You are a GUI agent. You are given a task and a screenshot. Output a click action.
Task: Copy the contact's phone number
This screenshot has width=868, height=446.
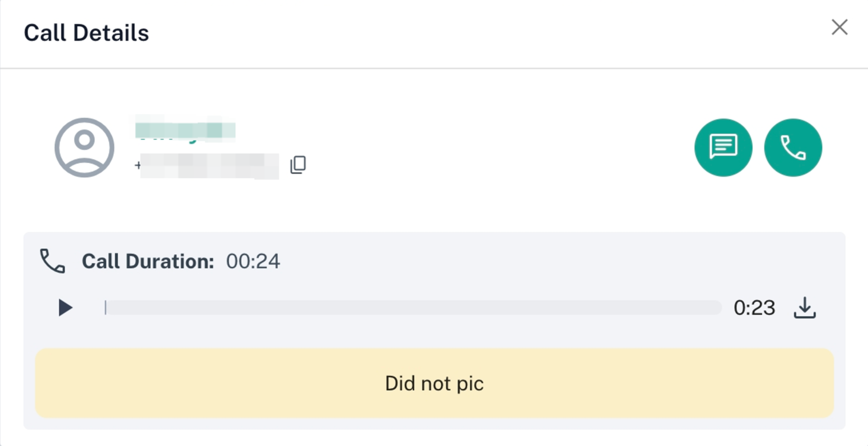click(x=298, y=165)
